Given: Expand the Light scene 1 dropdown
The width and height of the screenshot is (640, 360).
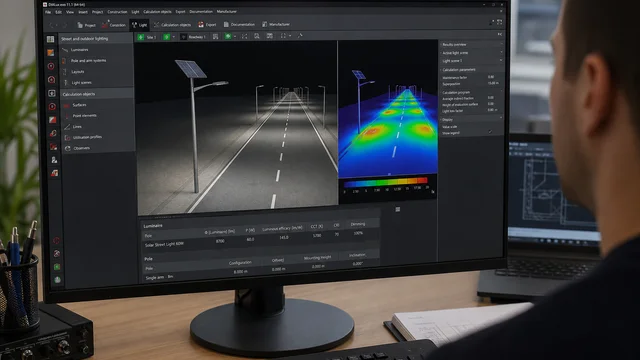Looking at the screenshot, I should pos(472,60).
